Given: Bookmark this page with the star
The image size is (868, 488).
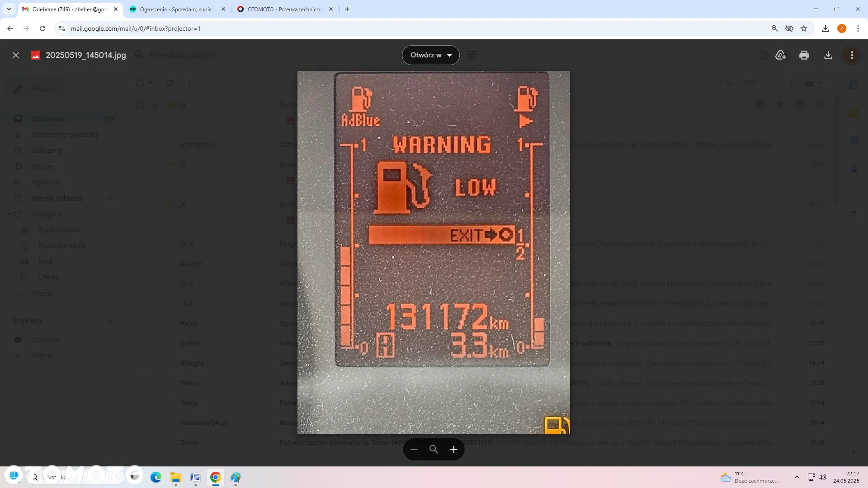Looking at the screenshot, I should coord(804,28).
